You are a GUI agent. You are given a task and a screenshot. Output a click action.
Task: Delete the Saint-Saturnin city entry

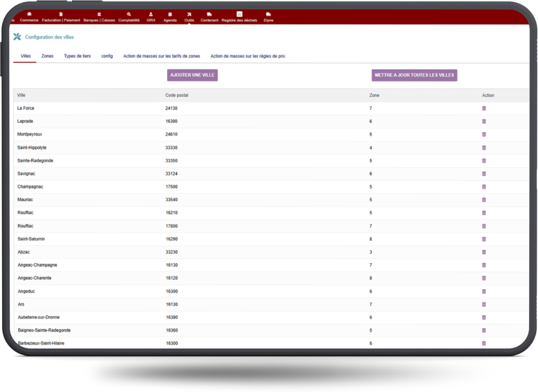(484, 239)
